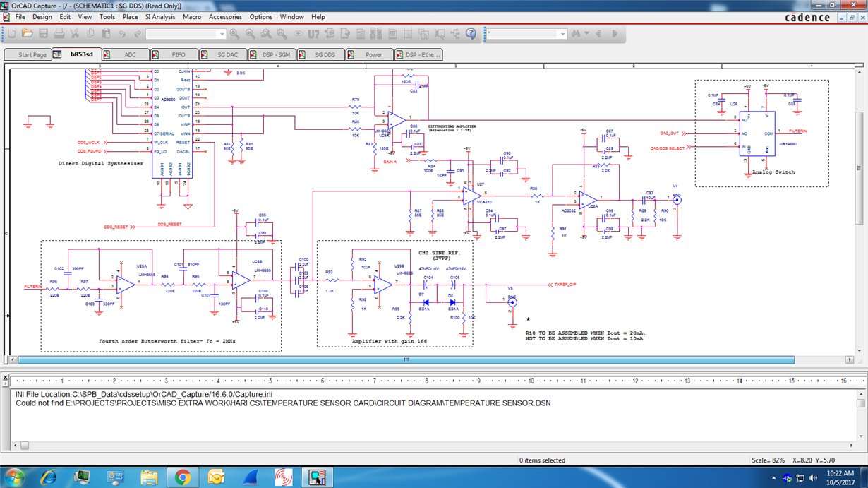Click the Help question mark icon
868x488 pixels.
tap(471, 33)
